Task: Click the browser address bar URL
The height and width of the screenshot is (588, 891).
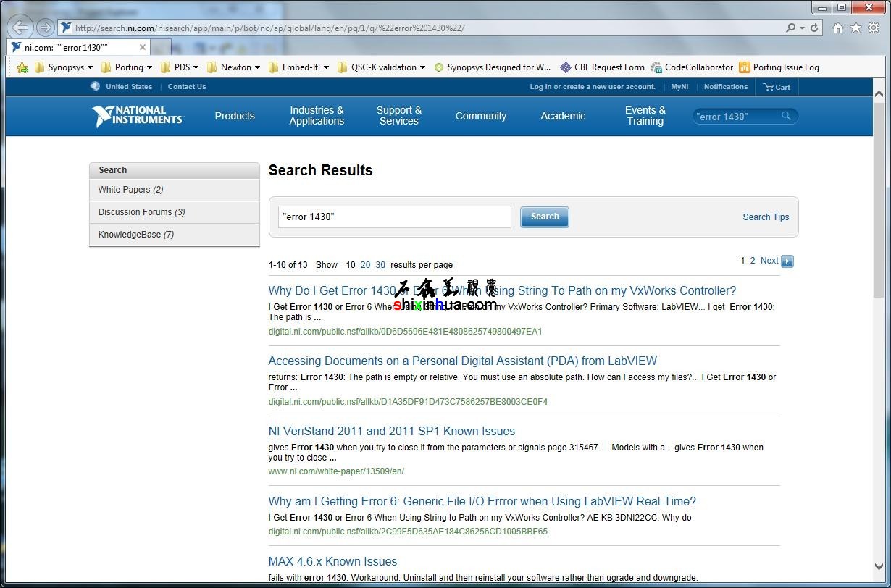Action: [x=269, y=28]
